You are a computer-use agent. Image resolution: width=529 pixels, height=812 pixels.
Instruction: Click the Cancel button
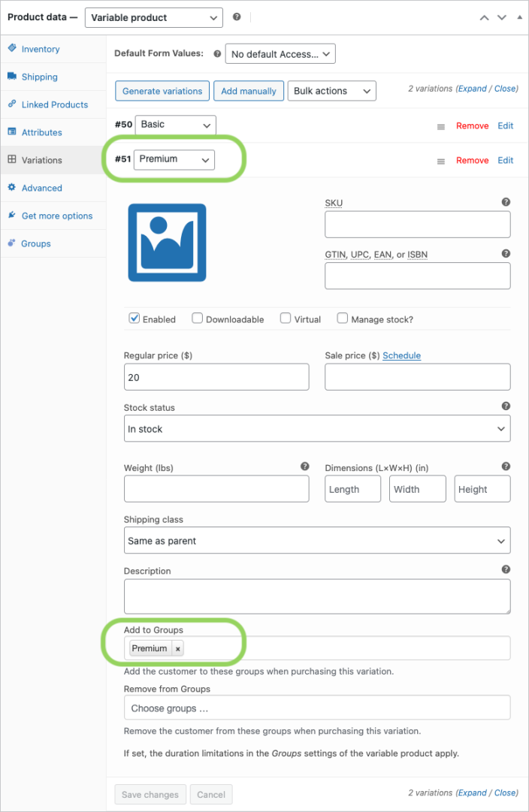tap(211, 795)
